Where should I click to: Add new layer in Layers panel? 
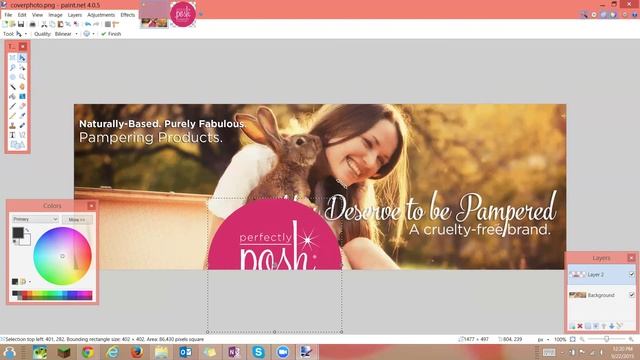click(x=573, y=326)
